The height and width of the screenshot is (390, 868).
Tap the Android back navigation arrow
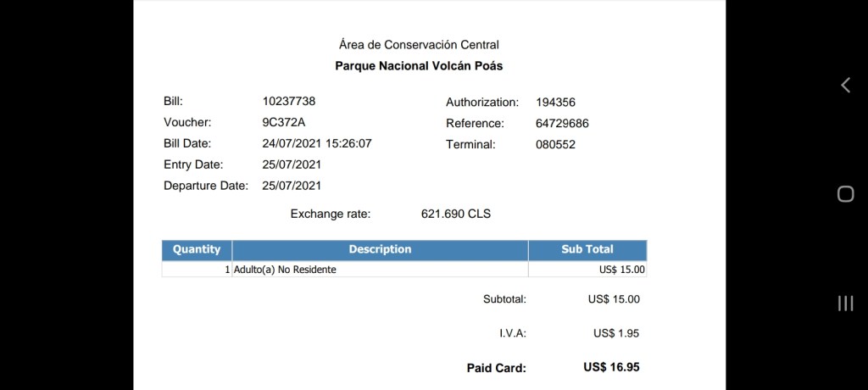pos(845,85)
